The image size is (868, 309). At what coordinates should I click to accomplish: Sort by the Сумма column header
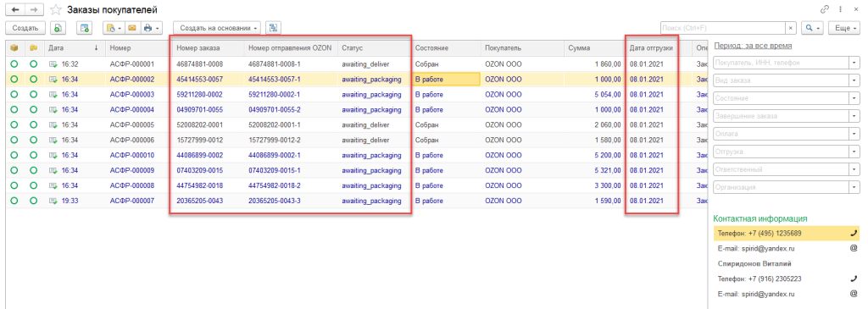pos(594,48)
